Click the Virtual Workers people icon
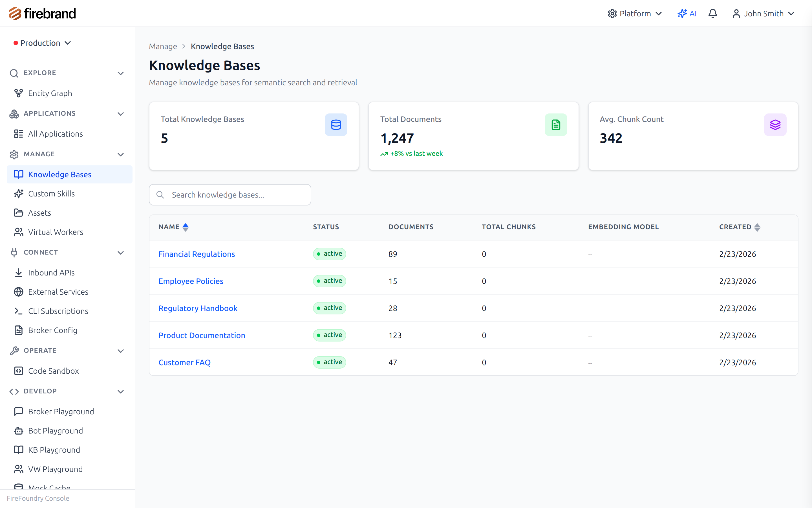 [x=18, y=232]
